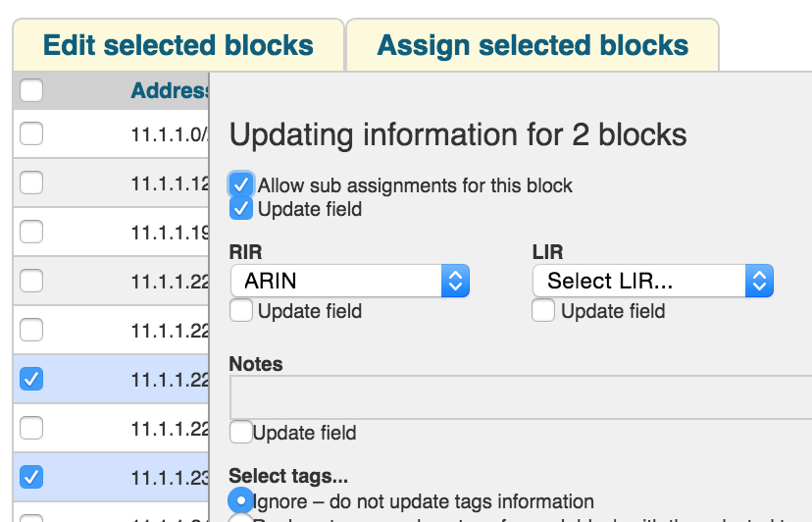Open the Edit selected blocks tab
812x522 pixels.
click(x=178, y=45)
